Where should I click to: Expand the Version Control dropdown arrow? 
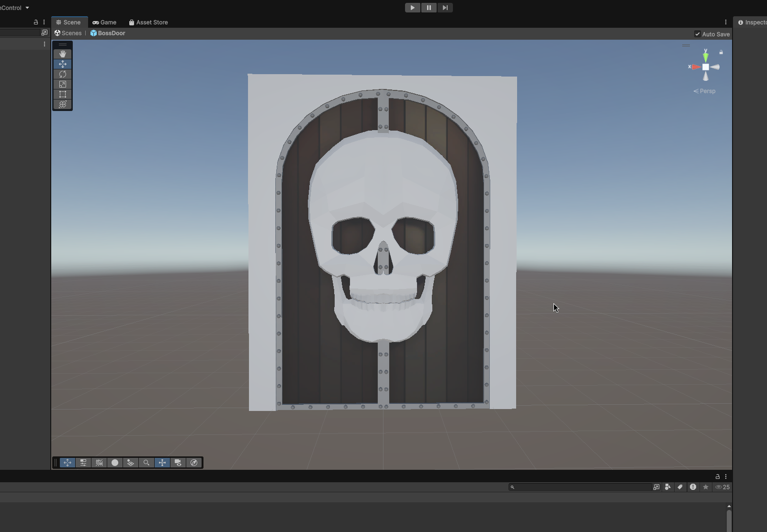coord(27,8)
